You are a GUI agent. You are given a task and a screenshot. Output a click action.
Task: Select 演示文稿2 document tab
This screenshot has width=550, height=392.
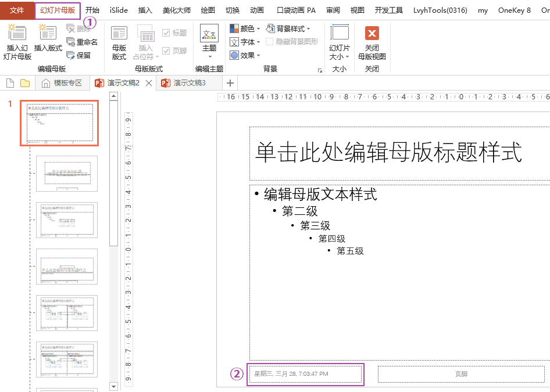[123, 83]
